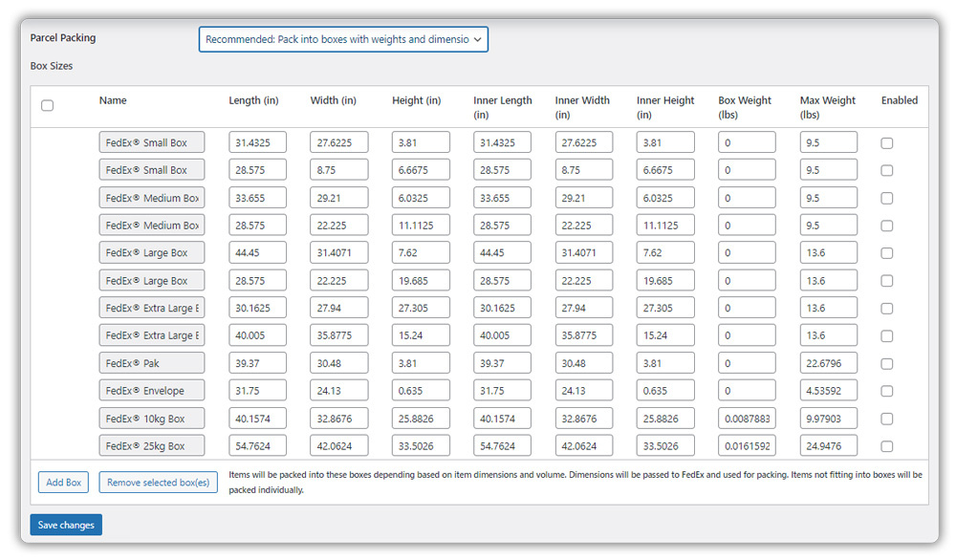
Task: Click the FedEx Envelope inner length field
Action: point(502,391)
